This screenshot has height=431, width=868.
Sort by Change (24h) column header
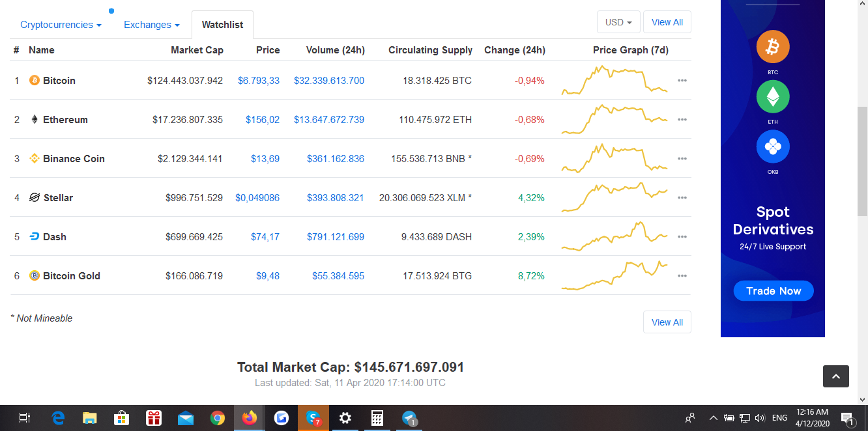[x=515, y=50]
